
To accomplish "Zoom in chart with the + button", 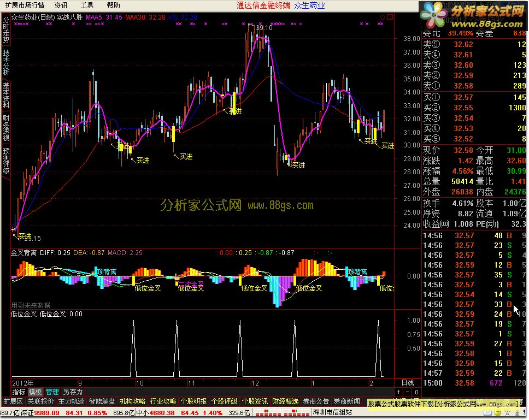I will pyautogui.click(x=399, y=392).
